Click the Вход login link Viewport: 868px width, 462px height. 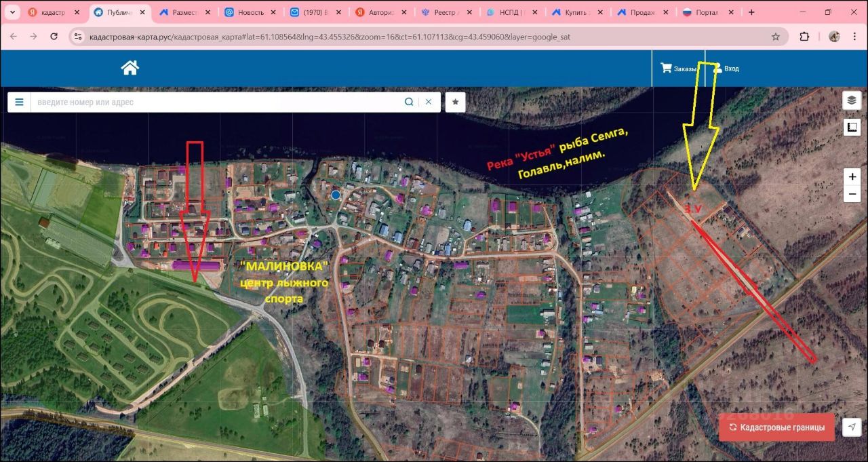pos(726,69)
